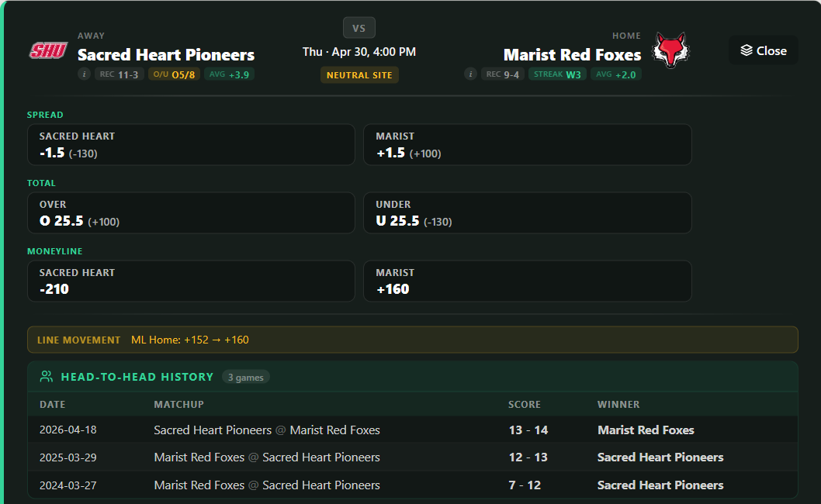The width and height of the screenshot is (821, 504).
Task: Select Sacred Heart -1.5 spread bet
Action: click(191, 144)
